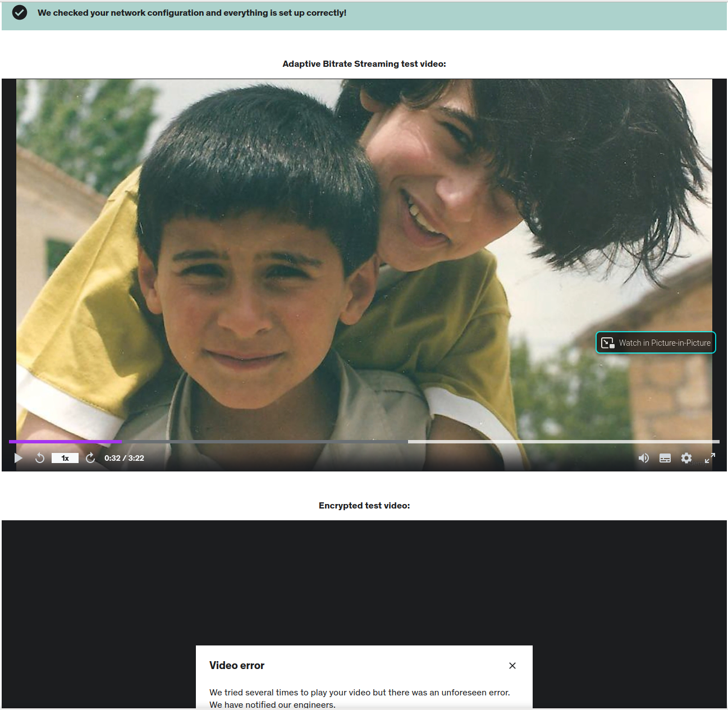The image size is (728, 710).
Task: Enter fullscreen mode on video player
Action: click(x=710, y=458)
